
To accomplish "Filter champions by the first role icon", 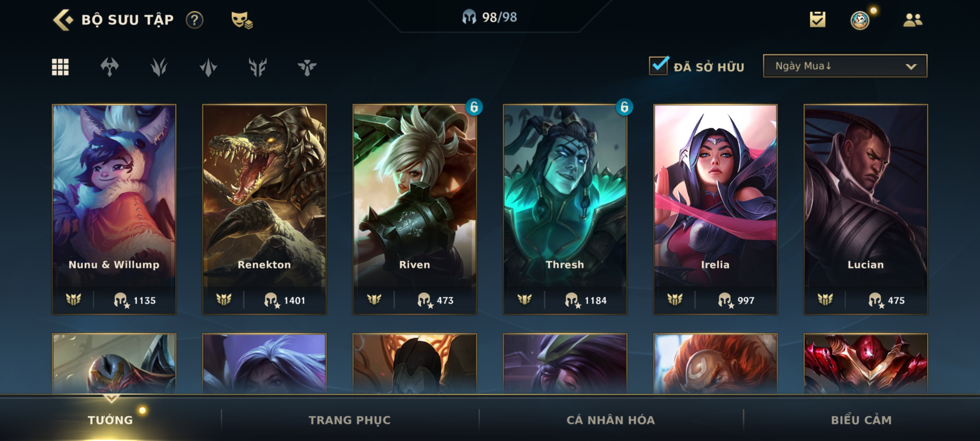I will click(x=110, y=67).
